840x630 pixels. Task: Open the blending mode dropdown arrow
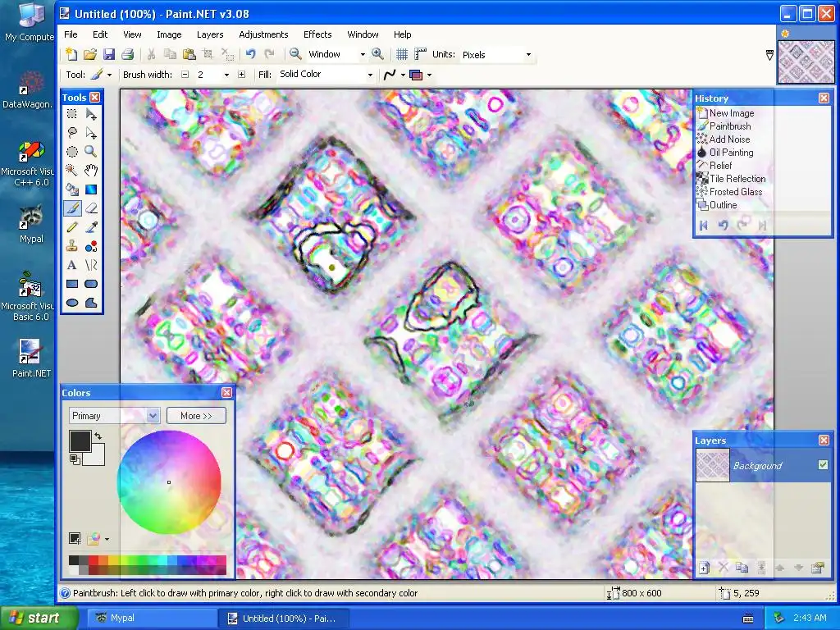point(429,75)
